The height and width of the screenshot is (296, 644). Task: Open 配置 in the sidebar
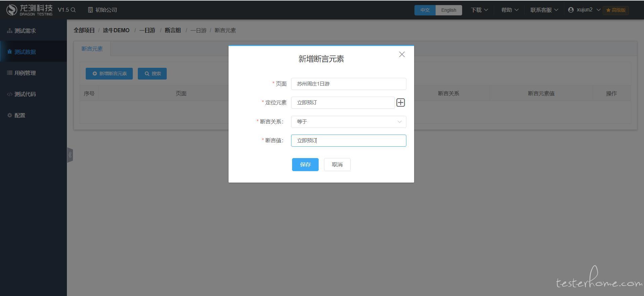coord(33,115)
